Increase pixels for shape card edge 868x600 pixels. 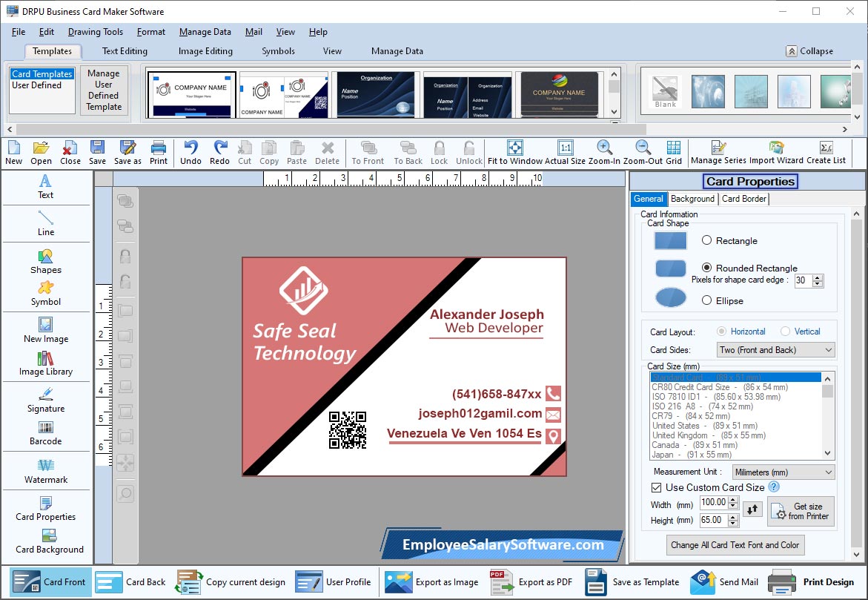pos(818,277)
